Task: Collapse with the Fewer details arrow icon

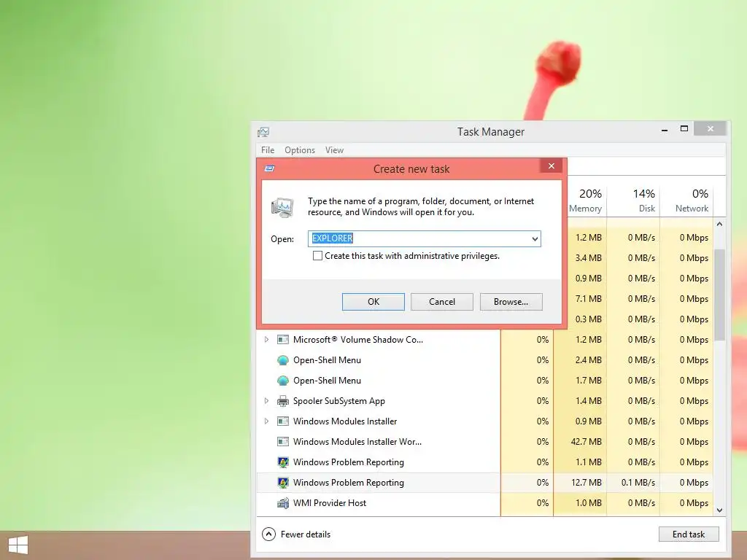Action: click(x=268, y=534)
